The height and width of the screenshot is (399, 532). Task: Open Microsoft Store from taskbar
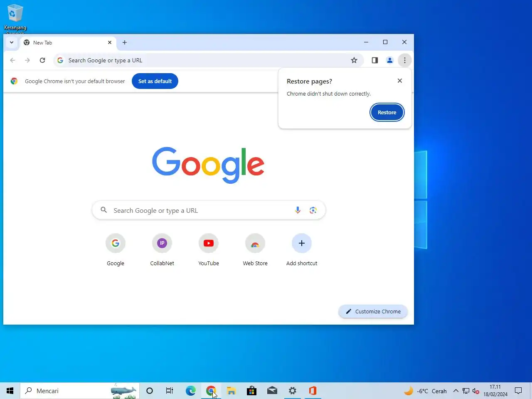pyautogui.click(x=251, y=391)
